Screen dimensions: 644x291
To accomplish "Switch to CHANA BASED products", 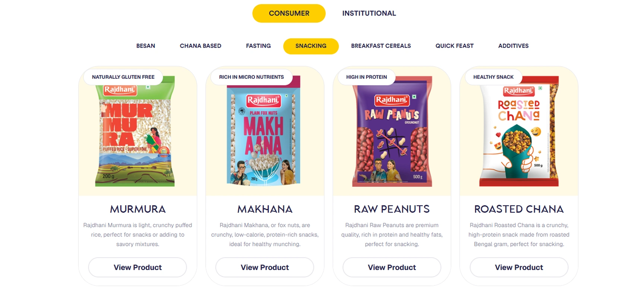I will point(201,46).
